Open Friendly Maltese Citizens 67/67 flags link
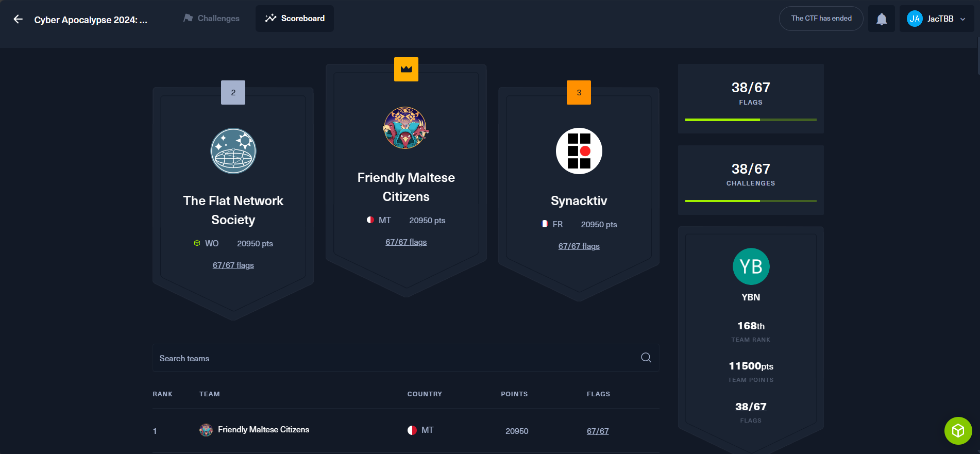 click(406, 242)
